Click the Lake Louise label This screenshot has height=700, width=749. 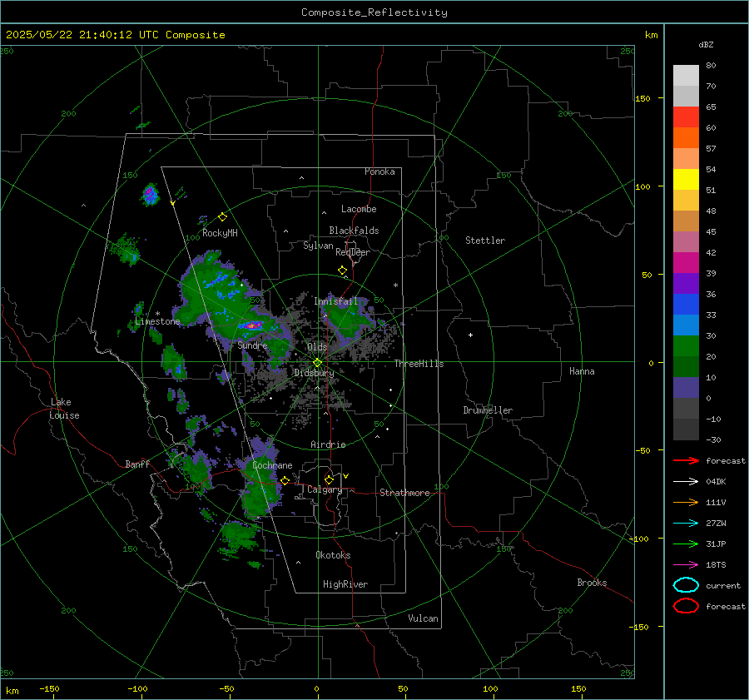[64, 409]
